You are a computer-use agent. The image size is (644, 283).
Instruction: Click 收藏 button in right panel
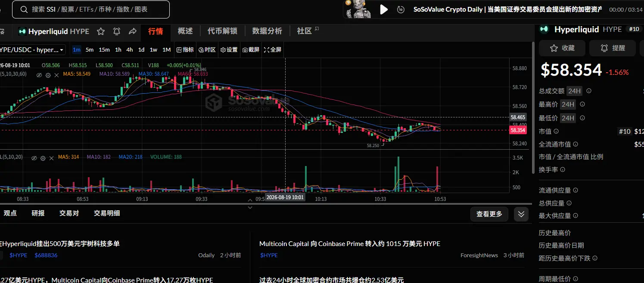(562, 48)
